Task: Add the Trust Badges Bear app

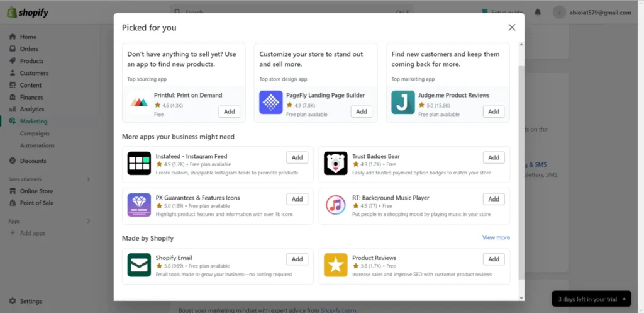Action: point(494,157)
